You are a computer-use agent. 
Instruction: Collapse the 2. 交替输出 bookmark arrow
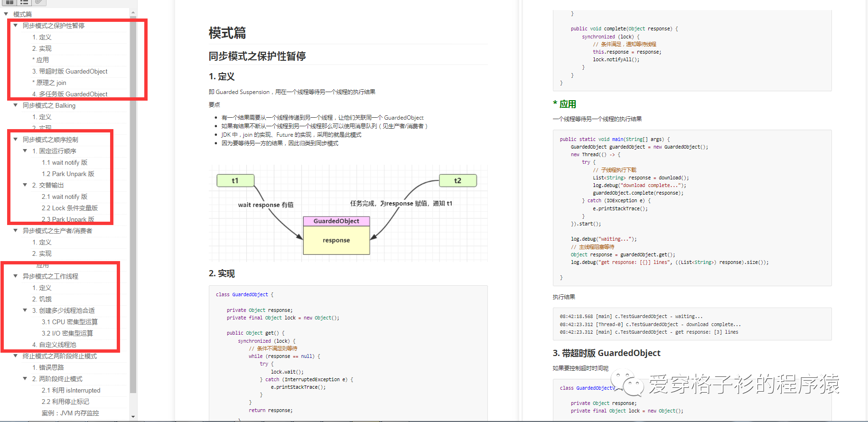coord(25,185)
